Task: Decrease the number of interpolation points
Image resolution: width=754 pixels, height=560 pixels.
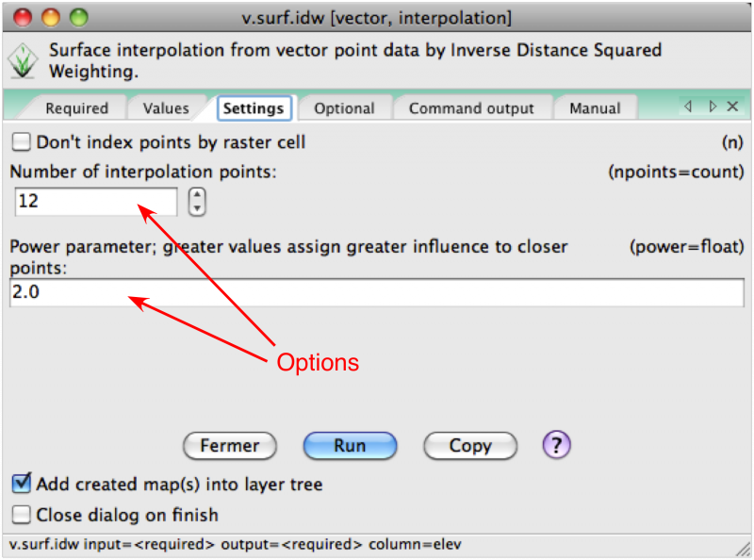Action: [197, 207]
